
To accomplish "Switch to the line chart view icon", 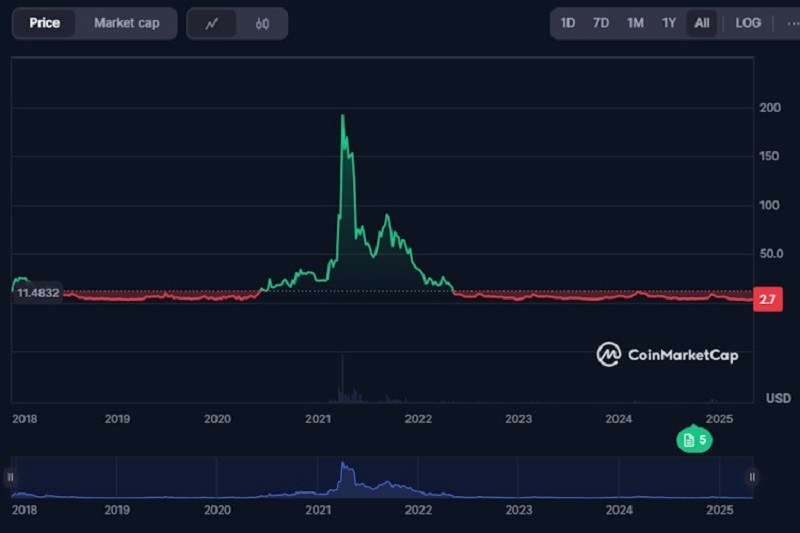I will 211,23.
